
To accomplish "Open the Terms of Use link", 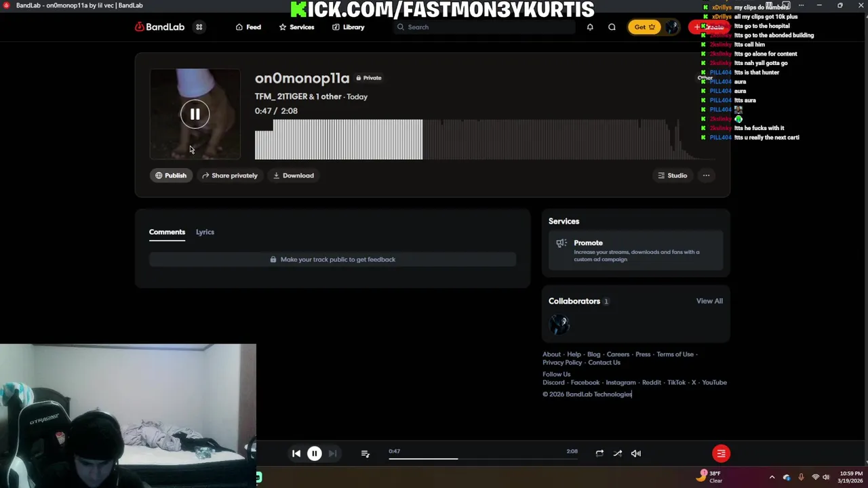I will pyautogui.click(x=675, y=354).
